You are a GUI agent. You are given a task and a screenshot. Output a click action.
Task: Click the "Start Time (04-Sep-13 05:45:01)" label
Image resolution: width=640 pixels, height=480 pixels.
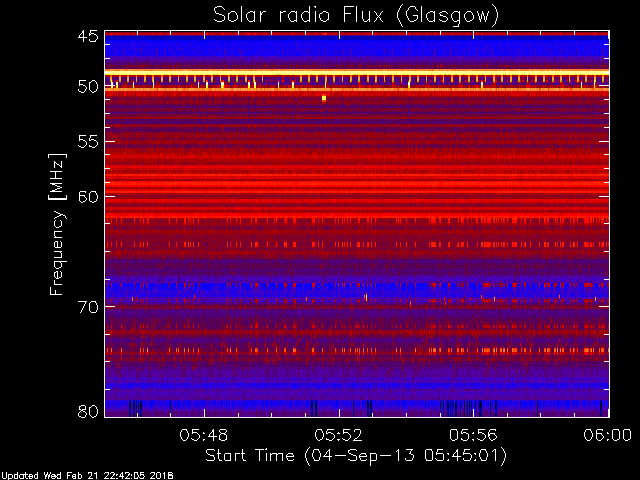[356, 456]
